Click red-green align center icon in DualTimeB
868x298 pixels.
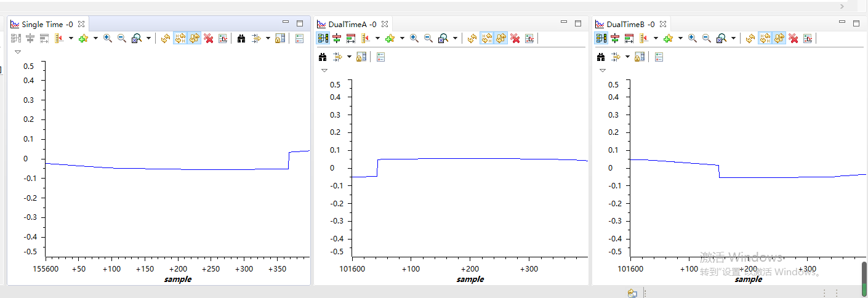click(615, 38)
